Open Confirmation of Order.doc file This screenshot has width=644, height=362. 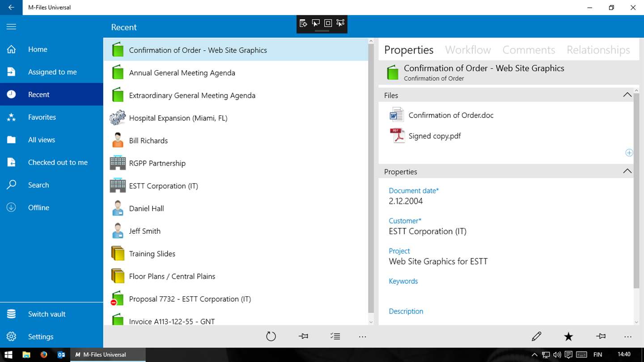[x=451, y=115]
